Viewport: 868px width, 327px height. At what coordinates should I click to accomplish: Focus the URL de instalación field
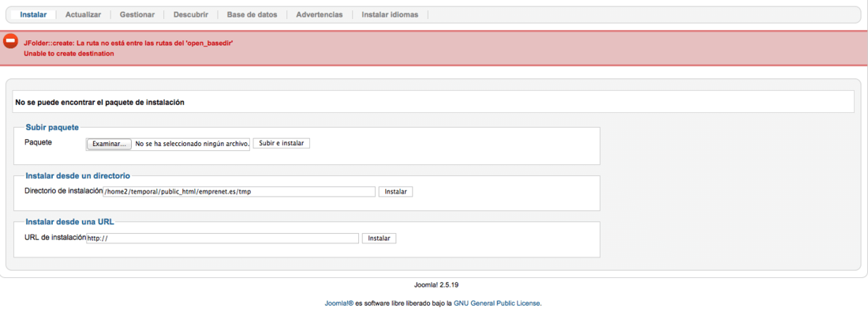click(x=223, y=239)
